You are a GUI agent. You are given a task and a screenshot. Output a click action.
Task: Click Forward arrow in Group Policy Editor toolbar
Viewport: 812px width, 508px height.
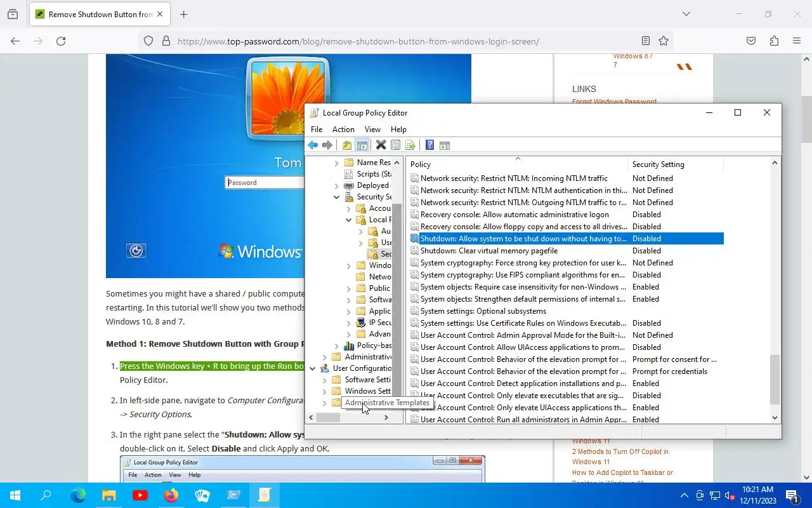(327, 145)
